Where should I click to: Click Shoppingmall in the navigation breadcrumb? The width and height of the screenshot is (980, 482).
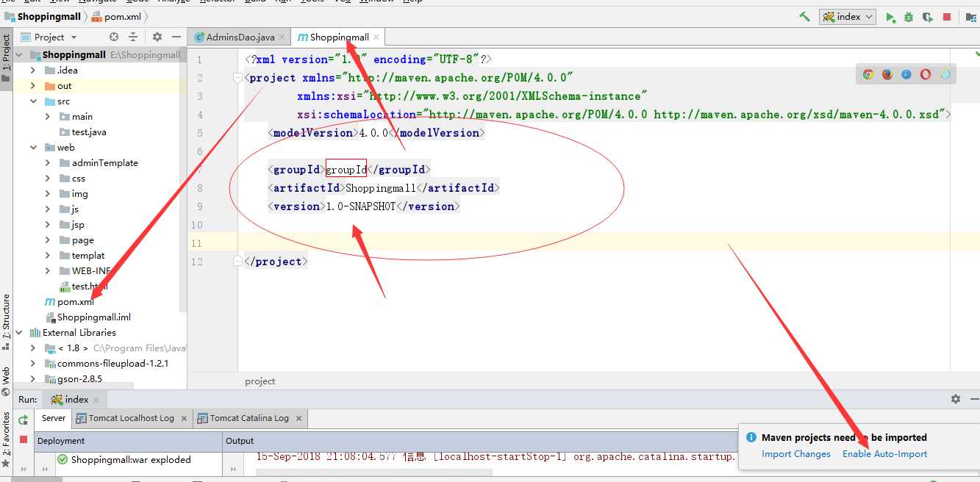tap(43, 16)
